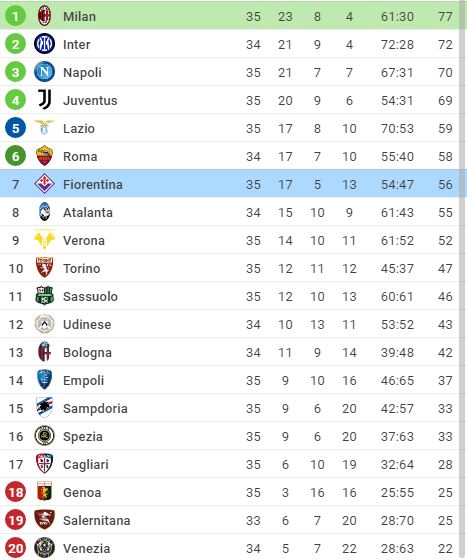467x560 pixels.
Task: Select the Sassuolo green badge
Action: (x=44, y=296)
